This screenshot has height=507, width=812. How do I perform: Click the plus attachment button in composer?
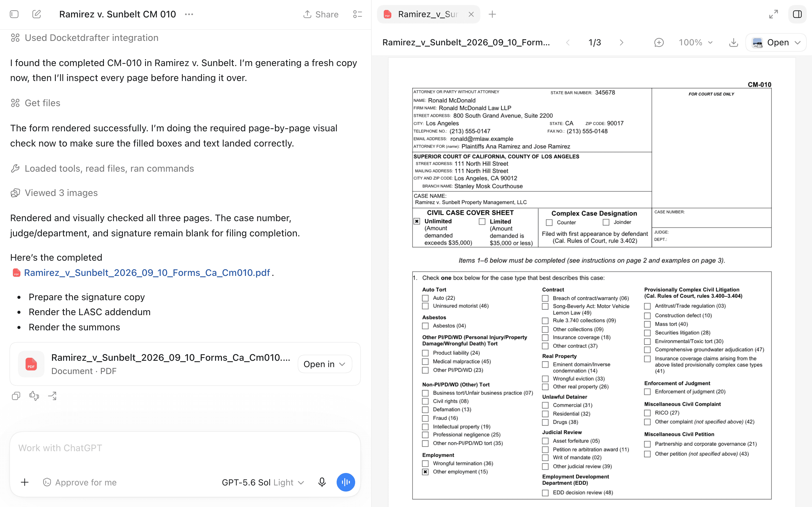[25, 482]
